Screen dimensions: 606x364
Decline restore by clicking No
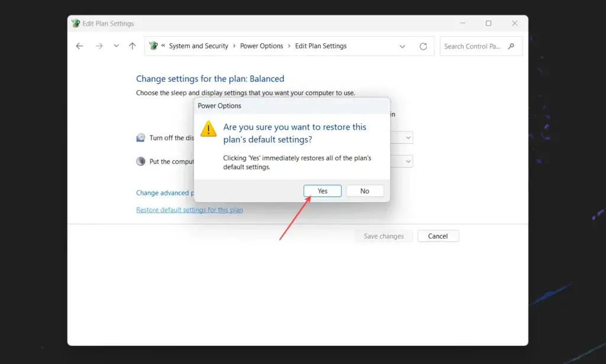(365, 191)
